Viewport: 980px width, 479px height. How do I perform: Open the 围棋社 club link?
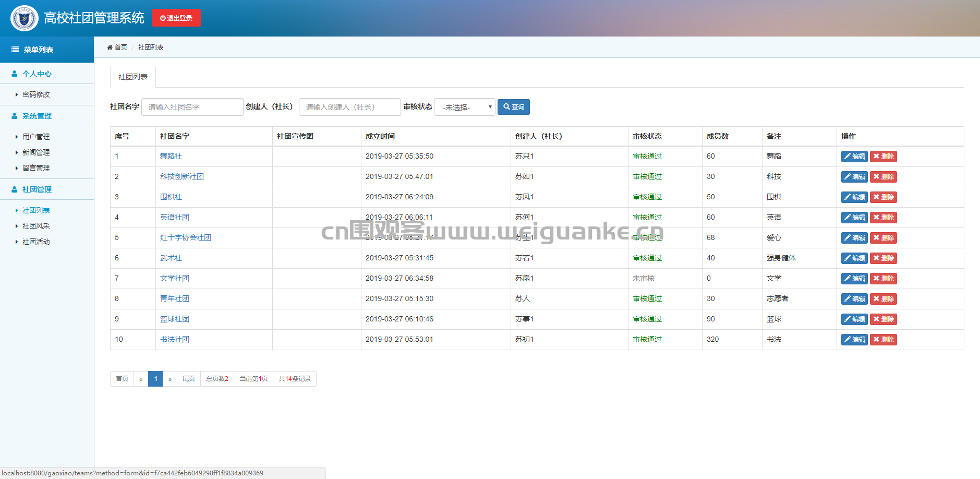point(171,197)
